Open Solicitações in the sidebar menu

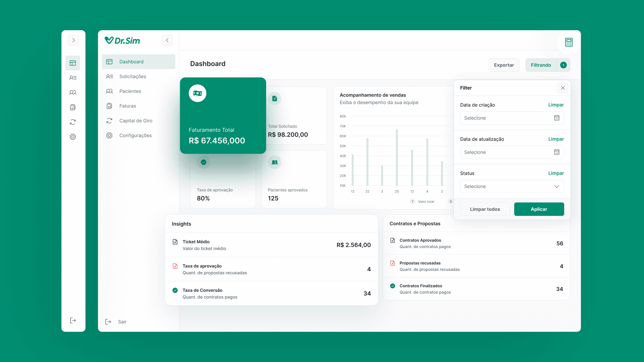(133, 76)
